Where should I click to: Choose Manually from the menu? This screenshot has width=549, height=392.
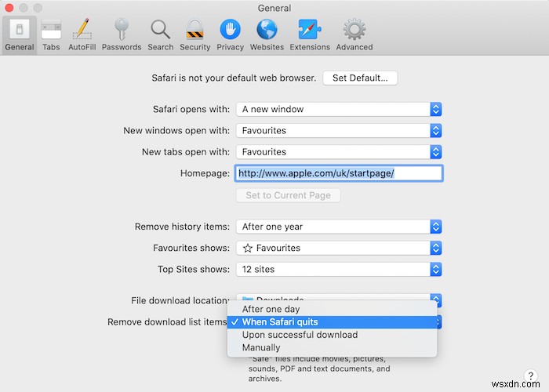(332, 347)
